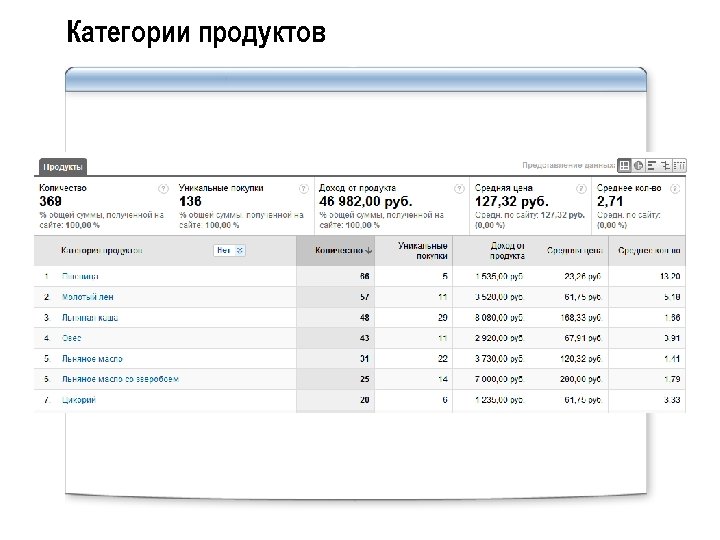The image size is (720, 540).
Task: Open the Молотый лен category link
Action: click(88, 297)
